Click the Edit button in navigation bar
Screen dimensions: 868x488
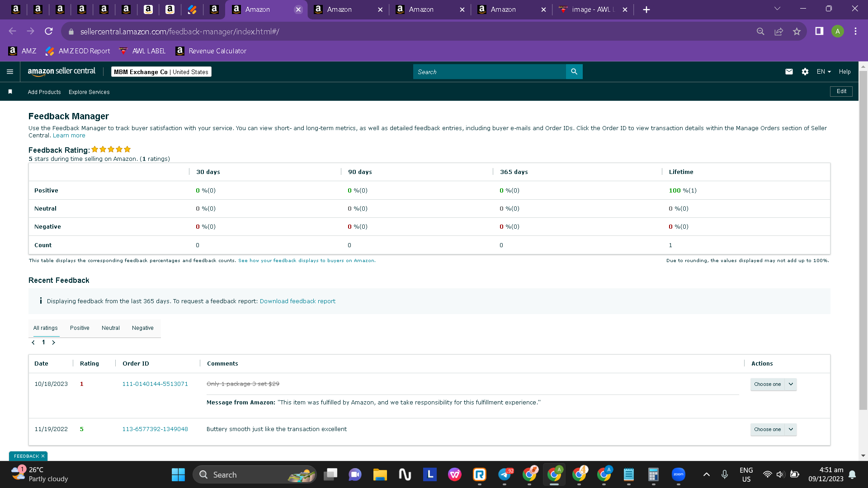point(841,91)
